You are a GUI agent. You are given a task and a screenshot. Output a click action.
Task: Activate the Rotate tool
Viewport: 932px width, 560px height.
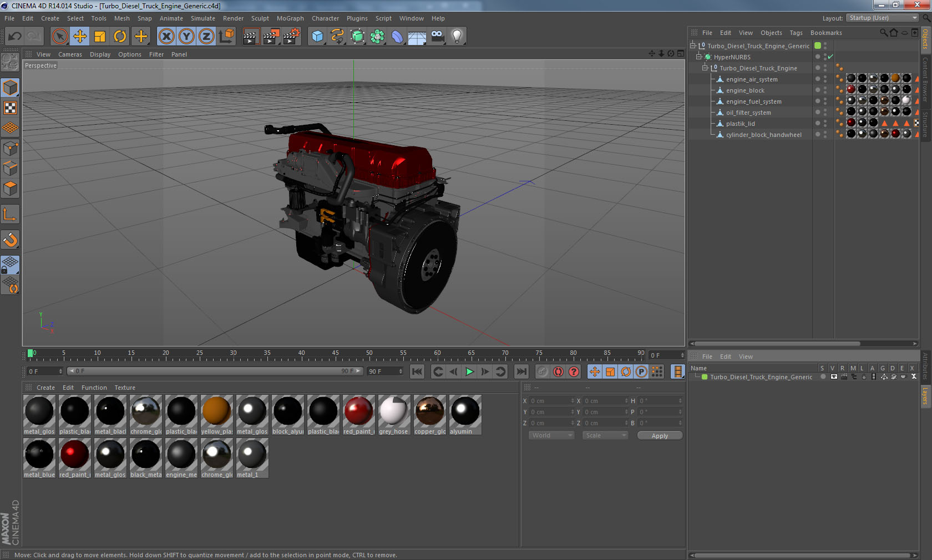(120, 37)
